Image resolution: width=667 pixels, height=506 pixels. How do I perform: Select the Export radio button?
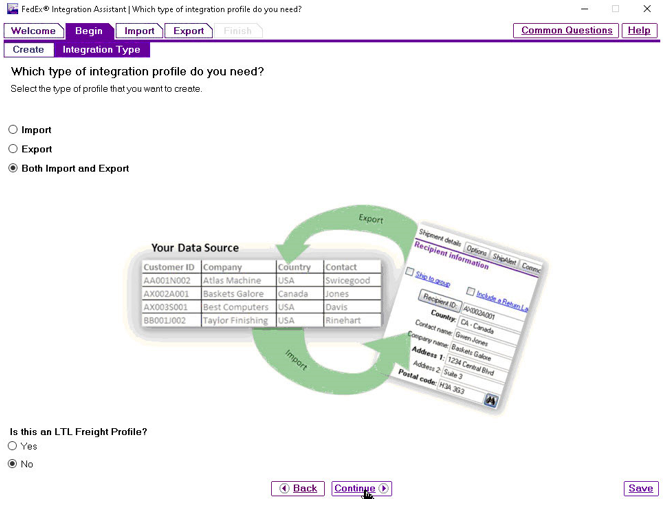[x=13, y=148]
